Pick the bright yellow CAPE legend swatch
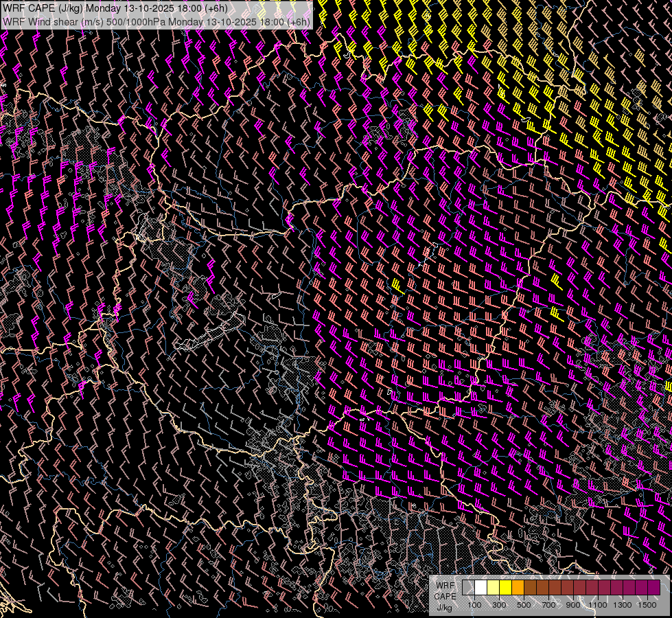The height and width of the screenshot is (618, 672). pos(505,587)
